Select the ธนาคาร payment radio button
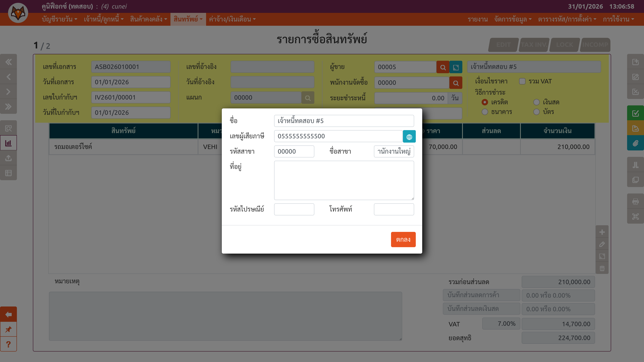The height and width of the screenshot is (362, 644). [484, 112]
